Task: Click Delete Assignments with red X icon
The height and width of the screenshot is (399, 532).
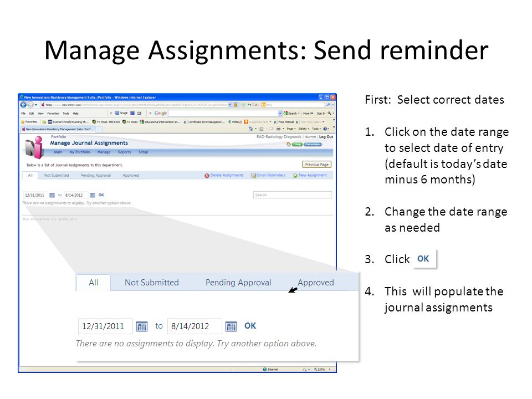Action: (224, 176)
